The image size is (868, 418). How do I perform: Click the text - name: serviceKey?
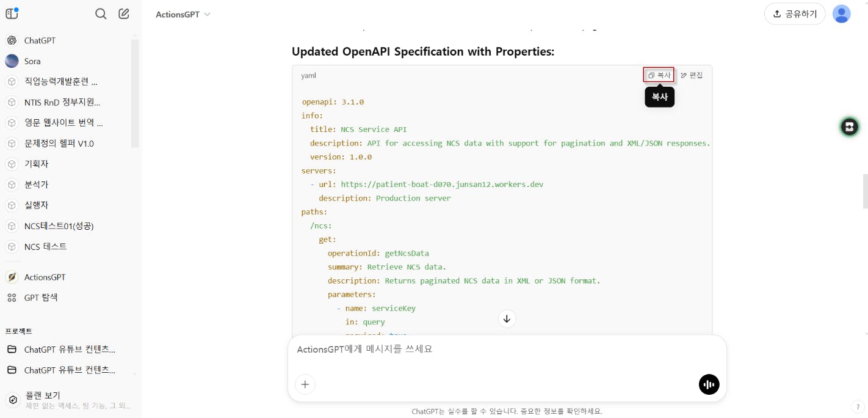tap(376, 308)
